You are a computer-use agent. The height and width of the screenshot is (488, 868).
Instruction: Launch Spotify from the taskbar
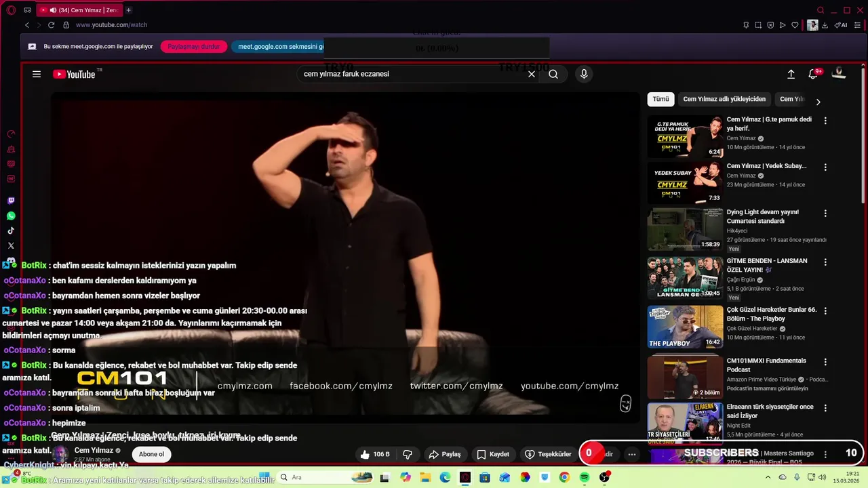coord(584,478)
